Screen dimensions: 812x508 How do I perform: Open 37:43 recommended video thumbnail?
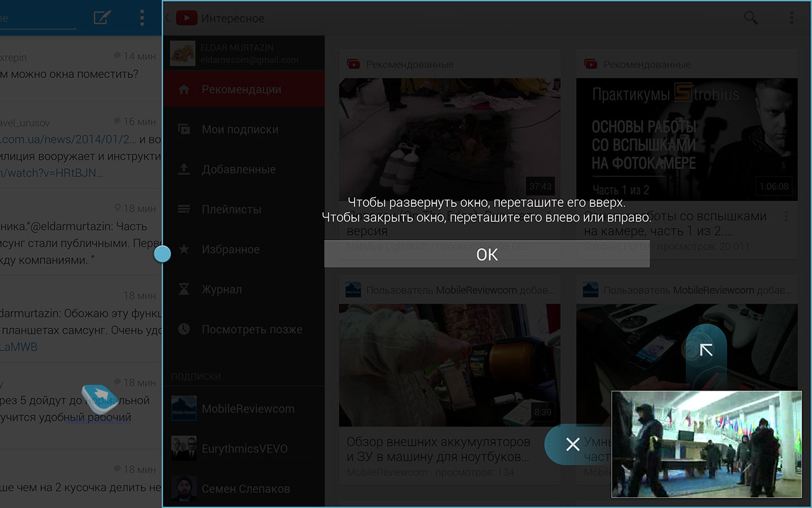[x=450, y=139]
